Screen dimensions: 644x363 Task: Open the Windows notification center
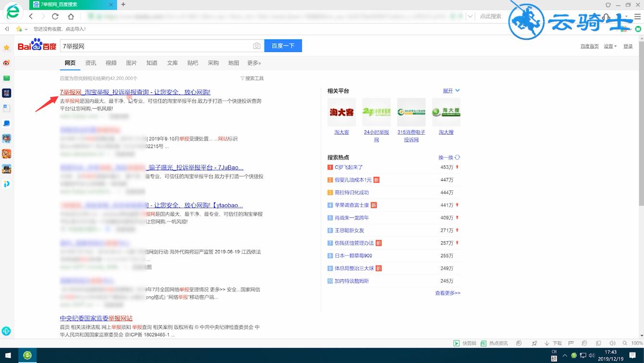point(633,355)
